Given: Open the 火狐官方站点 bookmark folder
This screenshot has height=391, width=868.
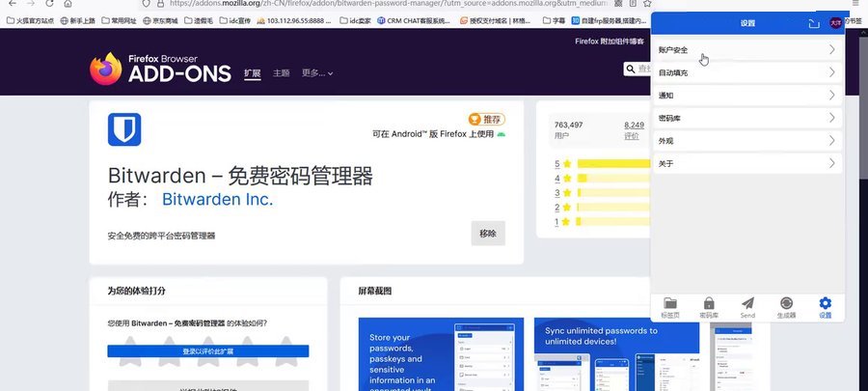Looking at the screenshot, I should (30, 21).
